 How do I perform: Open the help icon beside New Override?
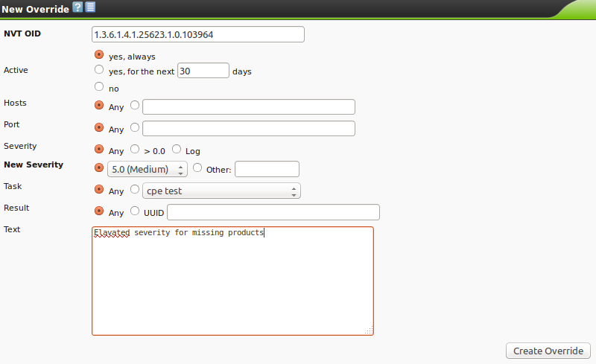[x=77, y=7]
